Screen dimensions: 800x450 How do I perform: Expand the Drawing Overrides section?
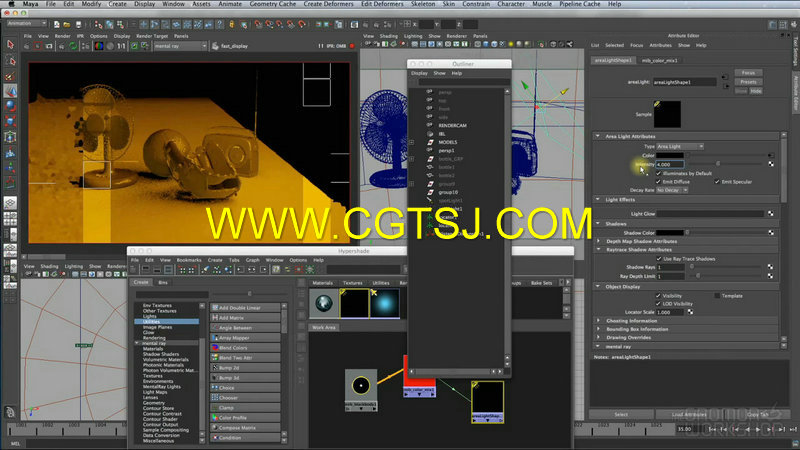[598, 337]
